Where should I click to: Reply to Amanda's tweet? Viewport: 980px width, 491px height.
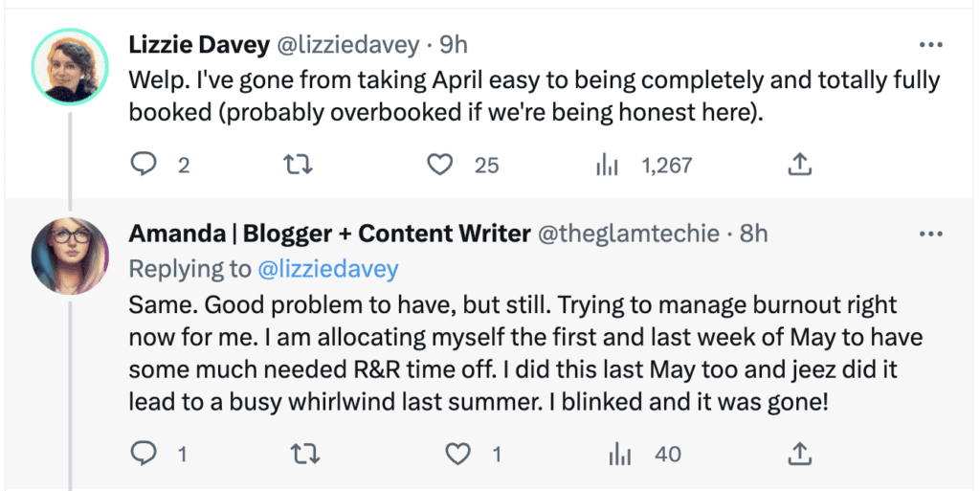click(143, 454)
